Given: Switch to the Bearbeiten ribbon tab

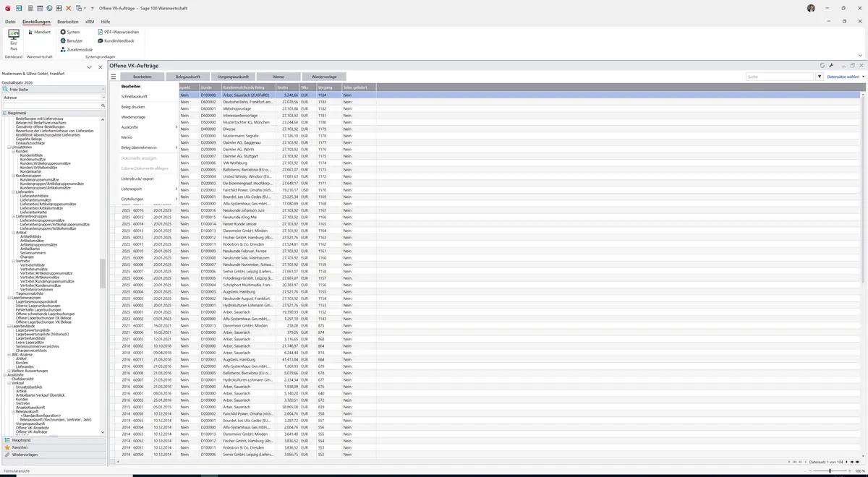Looking at the screenshot, I should click(68, 22).
